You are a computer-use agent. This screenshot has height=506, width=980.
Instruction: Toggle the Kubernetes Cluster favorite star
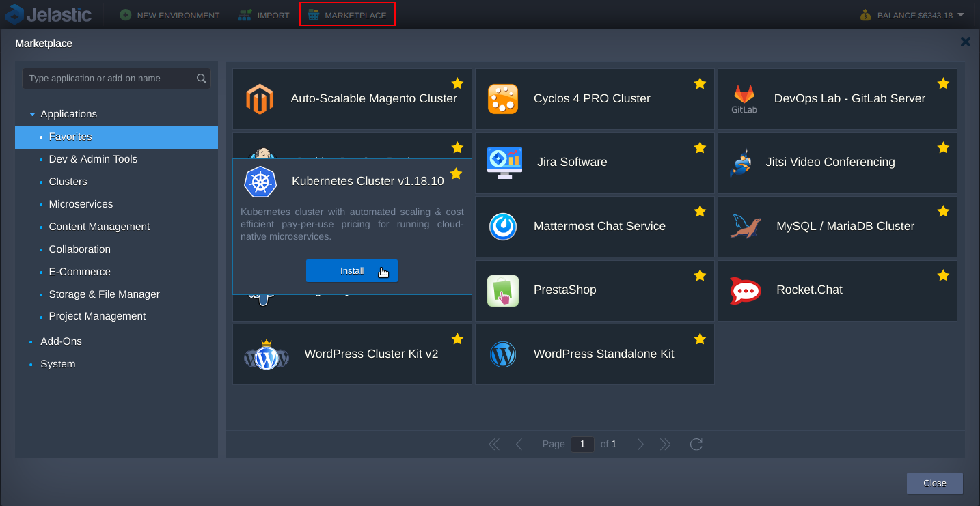[x=456, y=173]
